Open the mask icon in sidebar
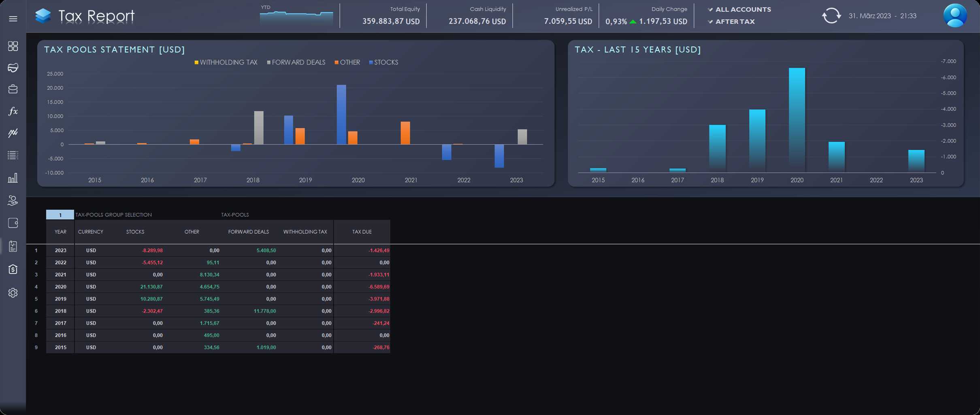The width and height of the screenshot is (980, 415). [13, 68]
